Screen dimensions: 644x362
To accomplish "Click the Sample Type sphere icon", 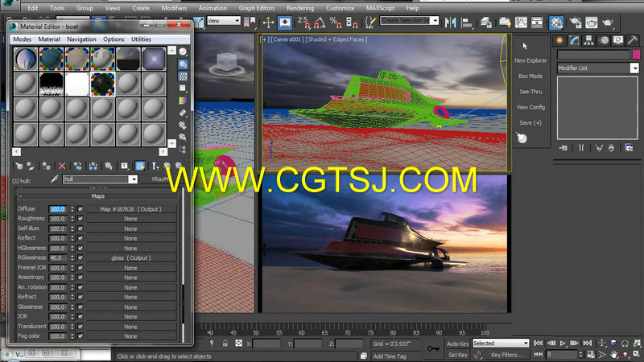I will pos(183,51).
